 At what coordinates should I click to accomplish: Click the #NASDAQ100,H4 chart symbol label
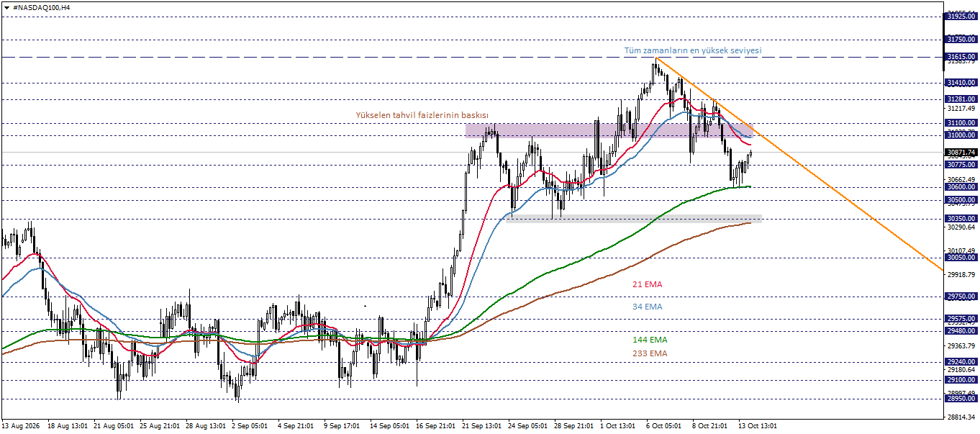coord(42,6)
